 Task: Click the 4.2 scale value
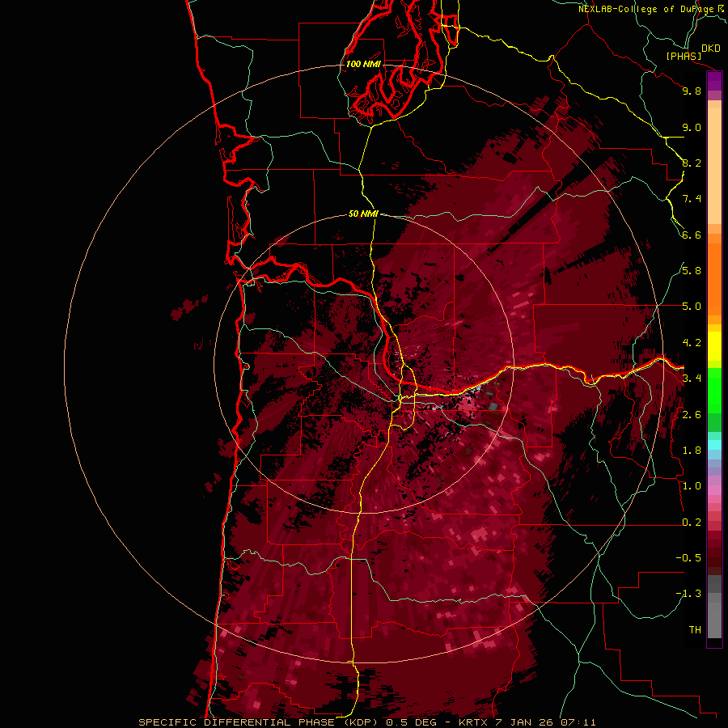[692, 343]
